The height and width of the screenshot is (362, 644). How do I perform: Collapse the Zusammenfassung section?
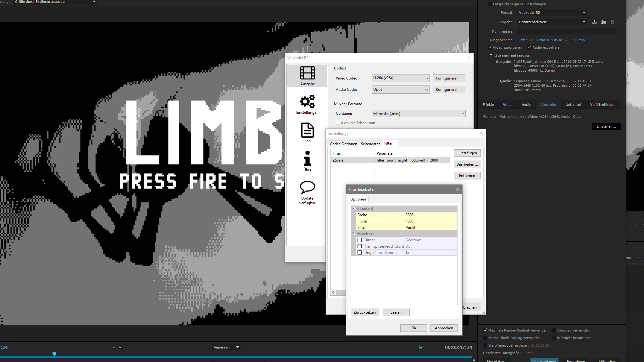click(491, 55)
